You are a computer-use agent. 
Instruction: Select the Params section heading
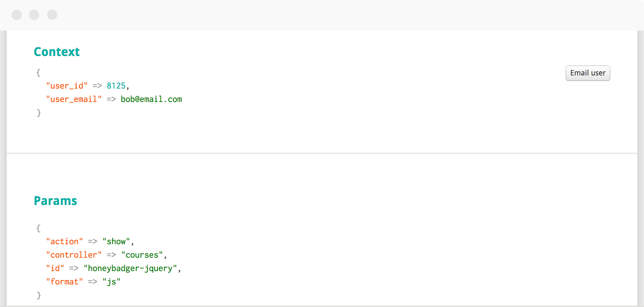click(55, 201)
